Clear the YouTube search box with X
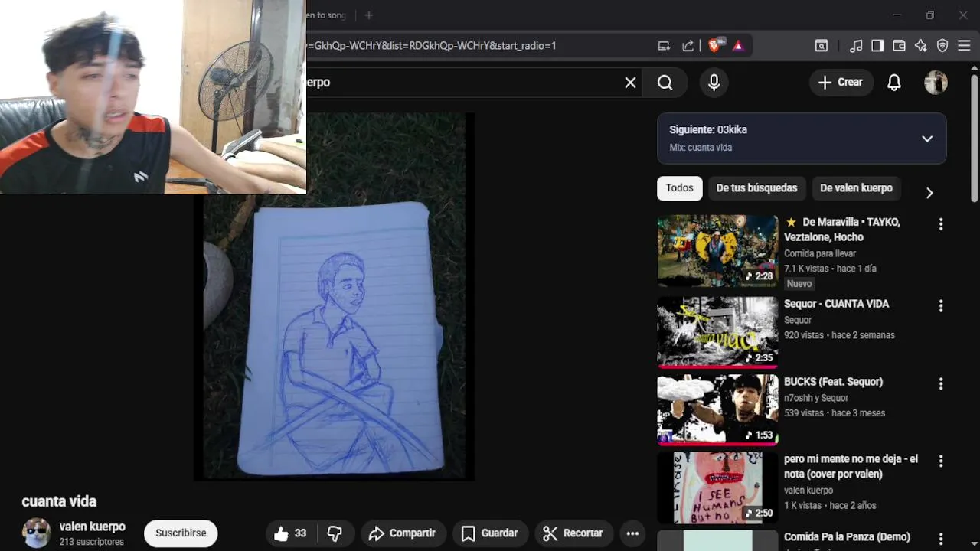The width and height of the screenshot is (980, 551). [630, 83]
